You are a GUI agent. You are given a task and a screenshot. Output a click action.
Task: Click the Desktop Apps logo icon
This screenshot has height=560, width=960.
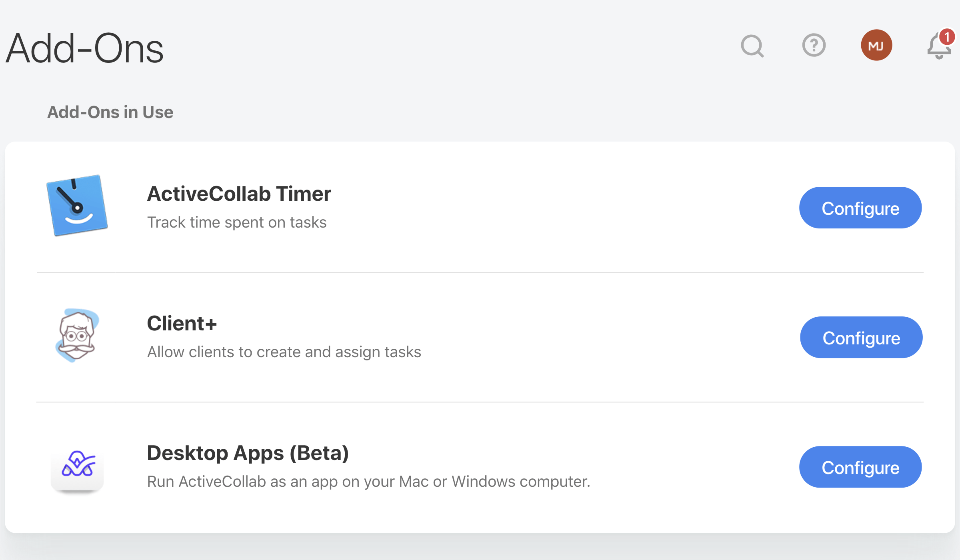pyautogui.click(x=78, y=468)
